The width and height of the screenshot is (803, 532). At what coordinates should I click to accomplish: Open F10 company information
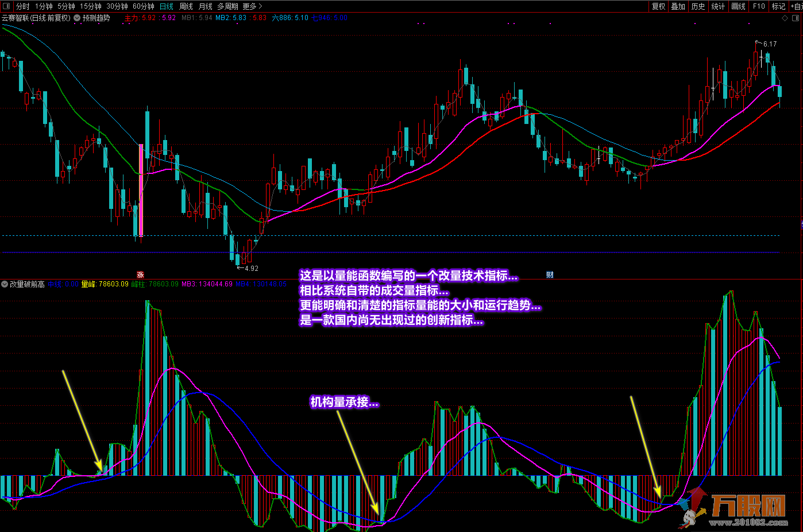point(759,6)
